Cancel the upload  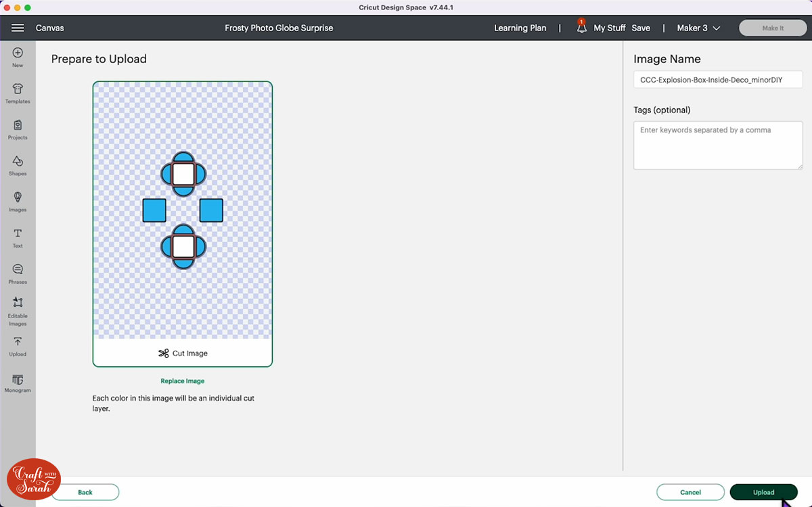point(690,492)
